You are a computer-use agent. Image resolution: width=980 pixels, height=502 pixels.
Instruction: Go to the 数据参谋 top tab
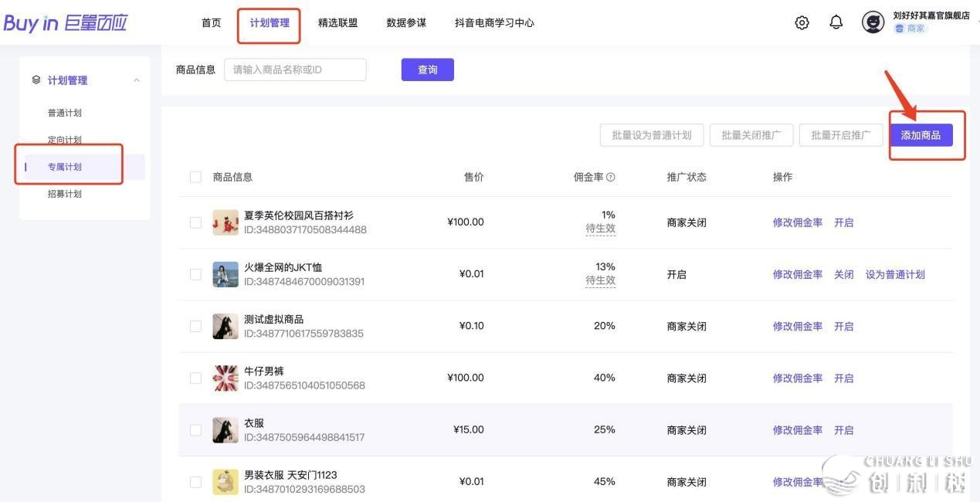coord(406,23)
